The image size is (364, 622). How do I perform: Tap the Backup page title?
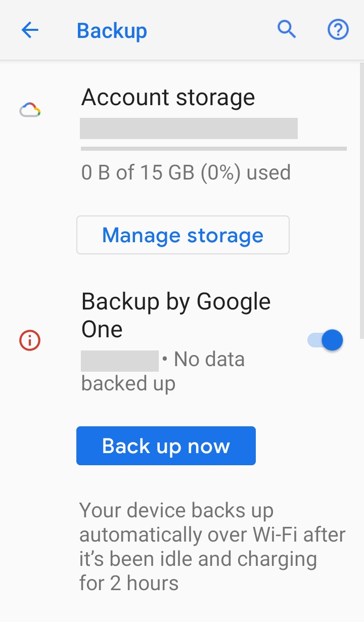(112, 31)
